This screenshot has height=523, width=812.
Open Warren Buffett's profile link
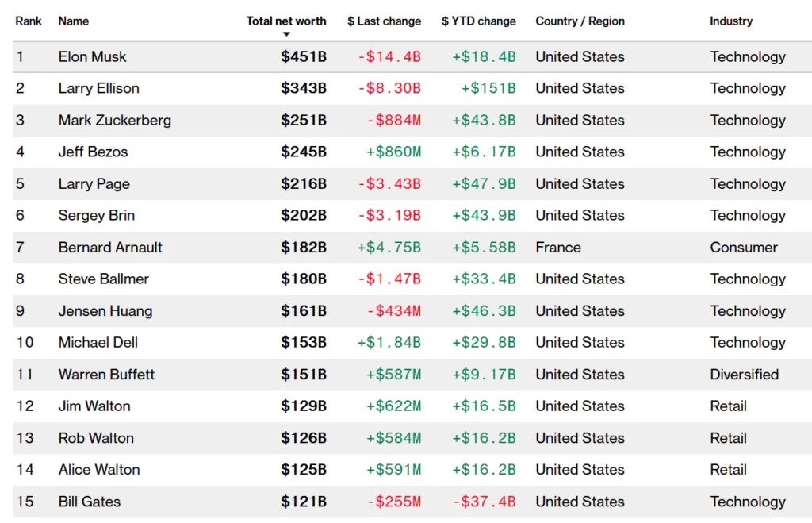pyautogui.click(x=106, y=375)
